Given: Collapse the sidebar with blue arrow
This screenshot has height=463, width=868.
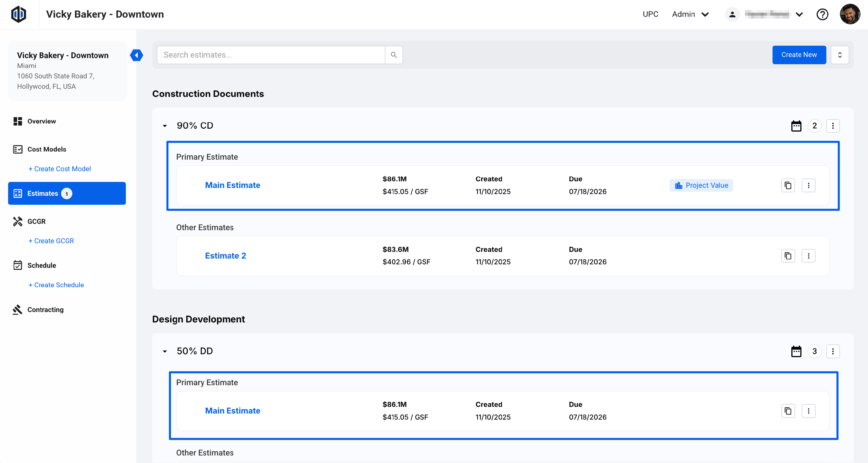Looking at the screenshot, I should tap(137, 55).
